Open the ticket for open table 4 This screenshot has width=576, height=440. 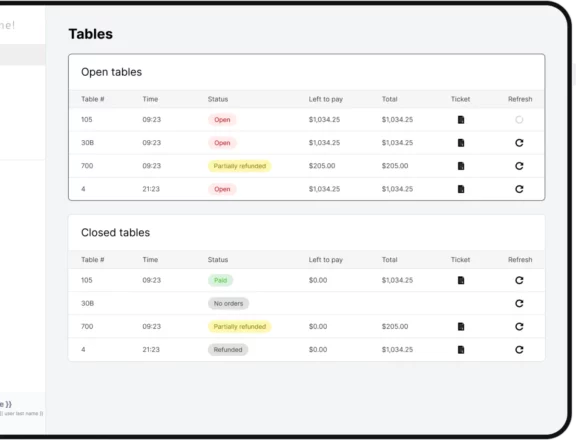point(461,189)
